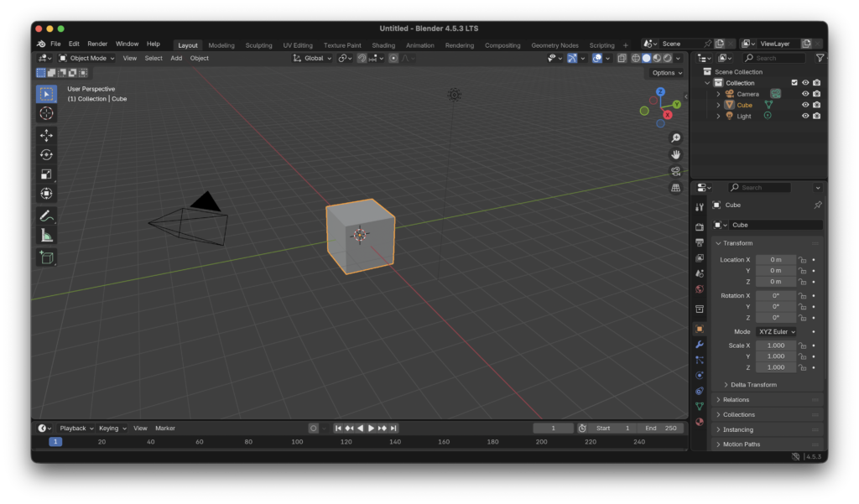Open the Physics properties tab
Viewport: 859px width, 504px height.
[700, 375]
